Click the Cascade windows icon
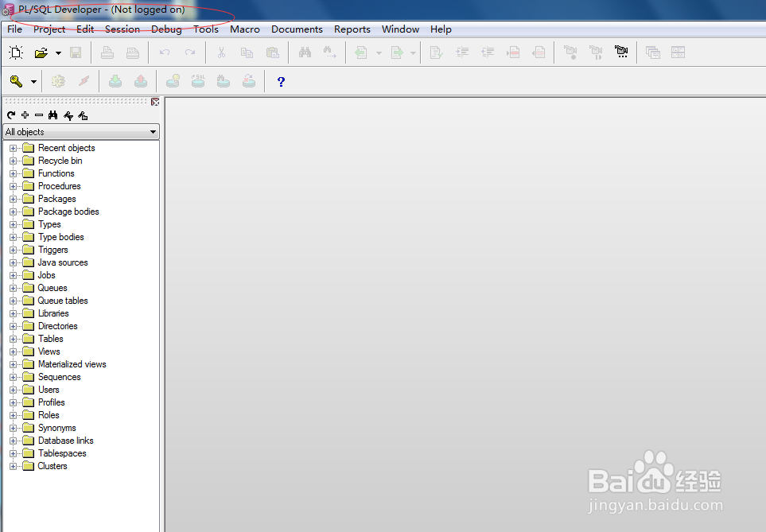Screen dimensions: 766x532 pyautogui.click(x=653, y=52)
